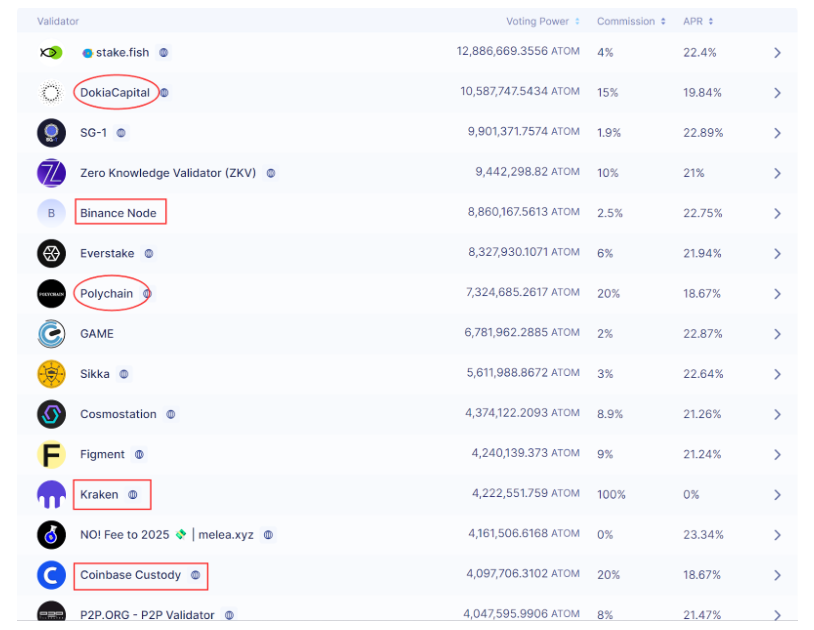Image resolution: width=814 pixels, height=630 pixels.
Task: Click the SG-1 validator logo
Action: 51,133
